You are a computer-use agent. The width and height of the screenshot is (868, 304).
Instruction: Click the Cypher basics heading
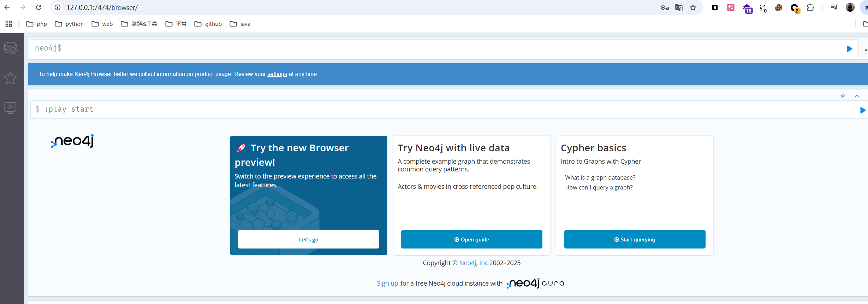594,148
